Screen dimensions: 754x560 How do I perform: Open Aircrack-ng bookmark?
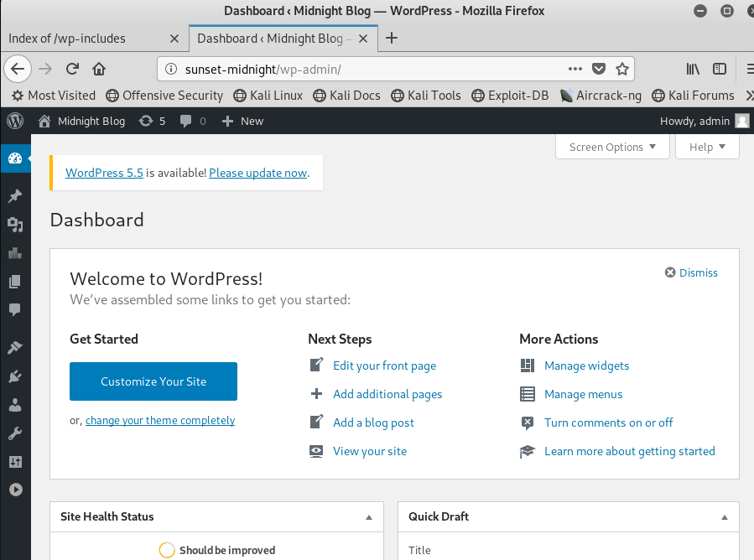pyautogui.click(x=601, y=96)
